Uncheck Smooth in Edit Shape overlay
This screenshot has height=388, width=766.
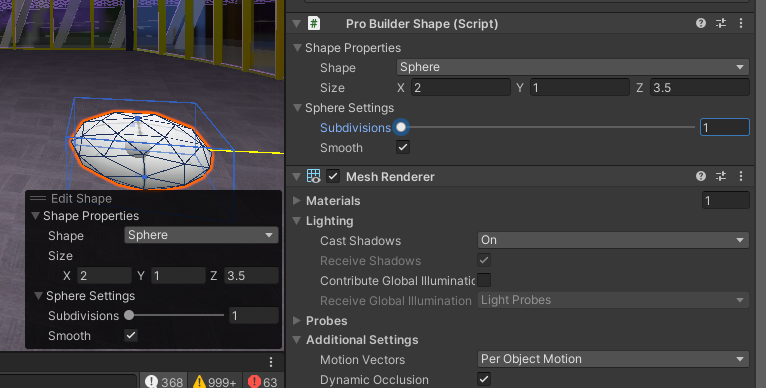point(131,335)
